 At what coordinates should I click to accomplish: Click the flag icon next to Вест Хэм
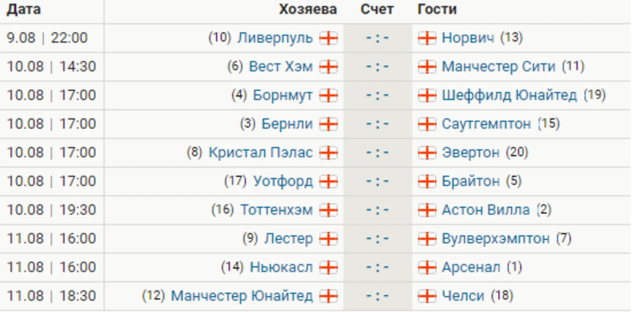coord(328,67)
